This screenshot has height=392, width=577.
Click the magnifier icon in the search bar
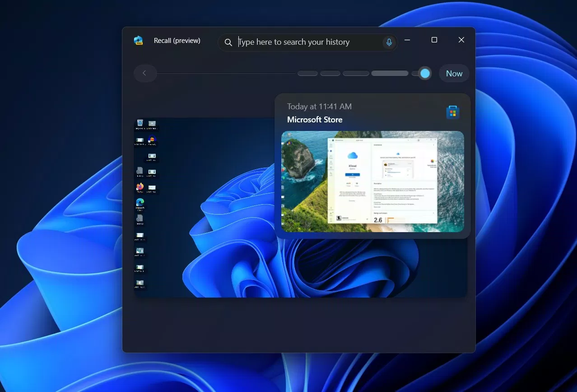coord(228,42)
